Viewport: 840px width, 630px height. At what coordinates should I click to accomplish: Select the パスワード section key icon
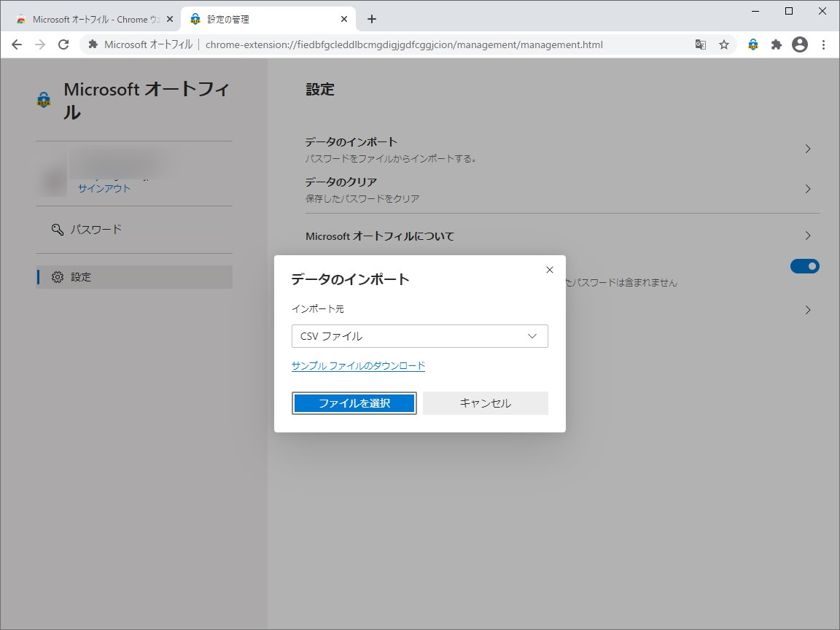pos(58,229)
